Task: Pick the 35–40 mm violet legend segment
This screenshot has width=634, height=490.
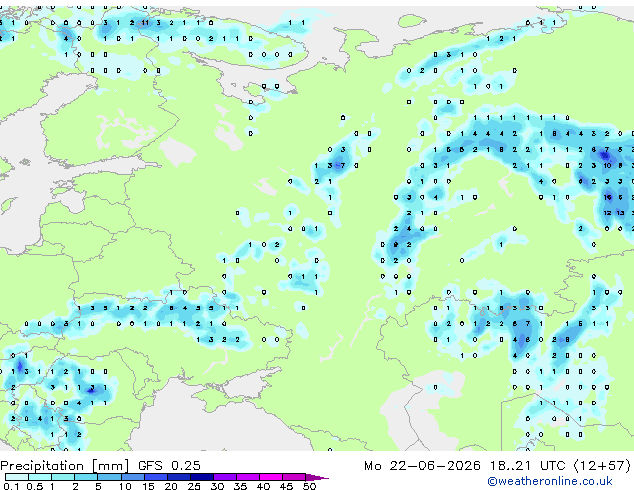Action: click(247, 477)
